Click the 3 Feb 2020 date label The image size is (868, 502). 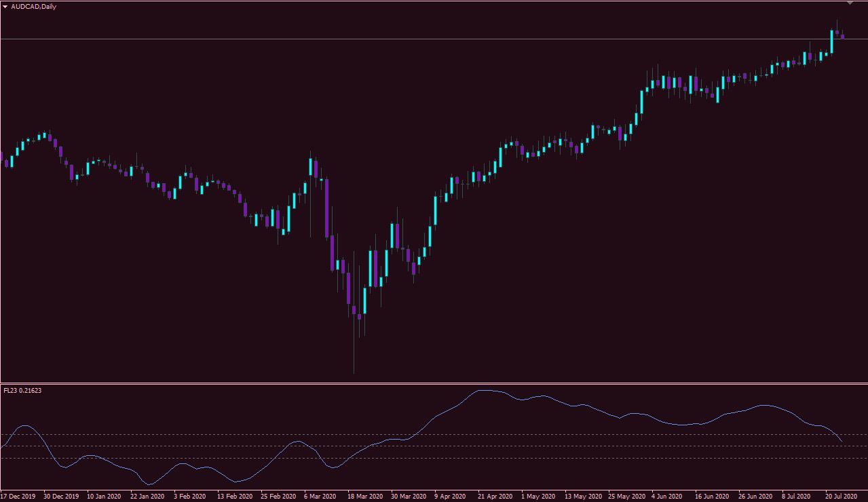click(x=190, y=496)
